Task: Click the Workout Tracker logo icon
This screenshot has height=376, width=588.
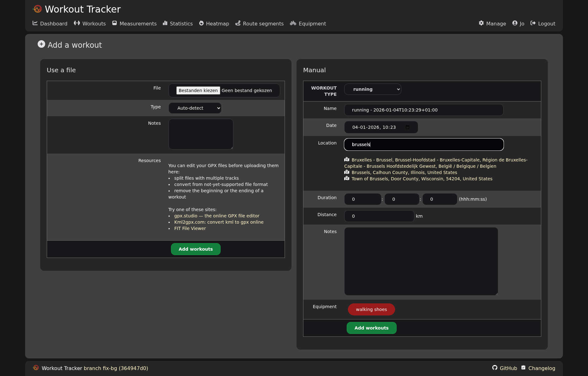Action: 37,9
